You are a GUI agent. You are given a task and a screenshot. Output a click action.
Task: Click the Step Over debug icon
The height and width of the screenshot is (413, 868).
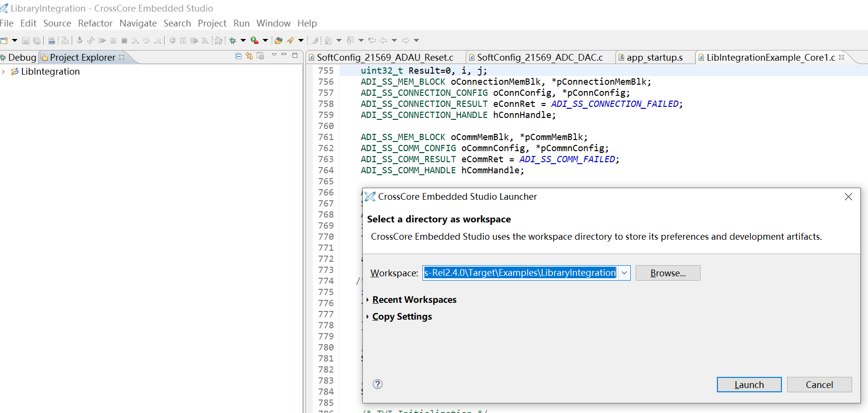146,40
